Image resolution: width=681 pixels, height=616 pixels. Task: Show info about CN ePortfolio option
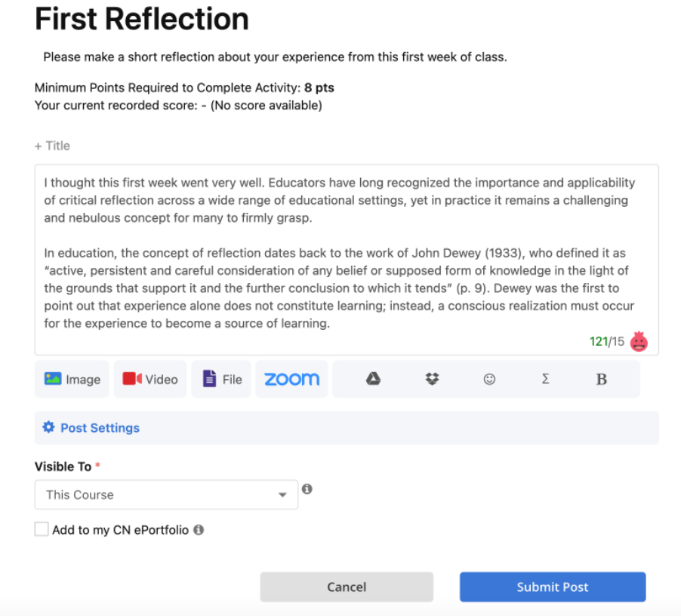(x=199, y=530)
